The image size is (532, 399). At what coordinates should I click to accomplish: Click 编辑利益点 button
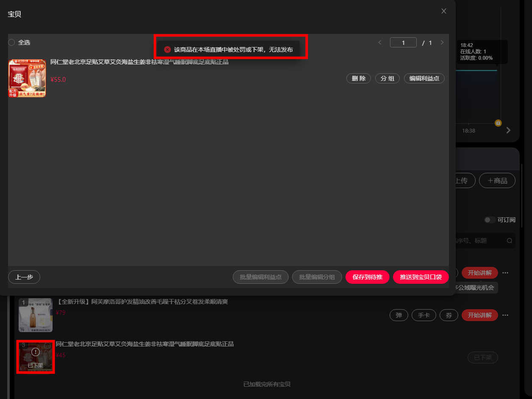click(424, 78)
